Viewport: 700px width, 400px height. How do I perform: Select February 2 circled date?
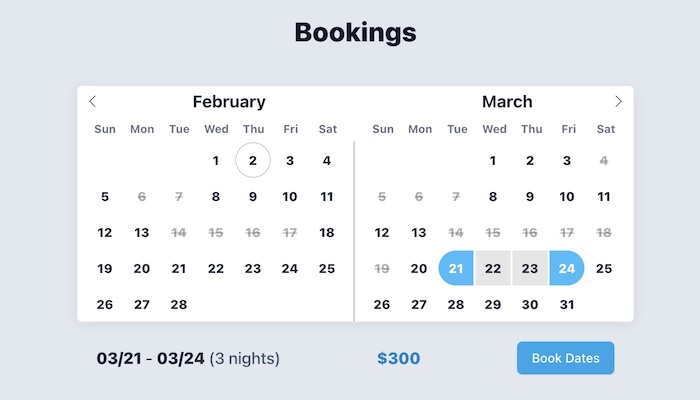[x=253, y=160]
